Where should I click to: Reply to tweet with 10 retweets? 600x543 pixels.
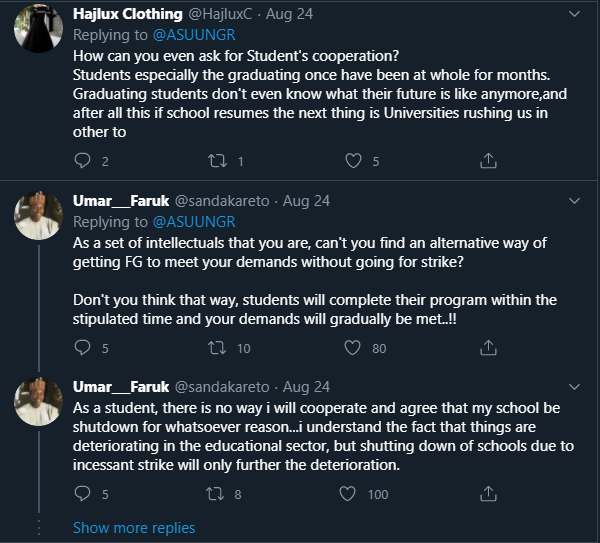[x=84, y=348]
